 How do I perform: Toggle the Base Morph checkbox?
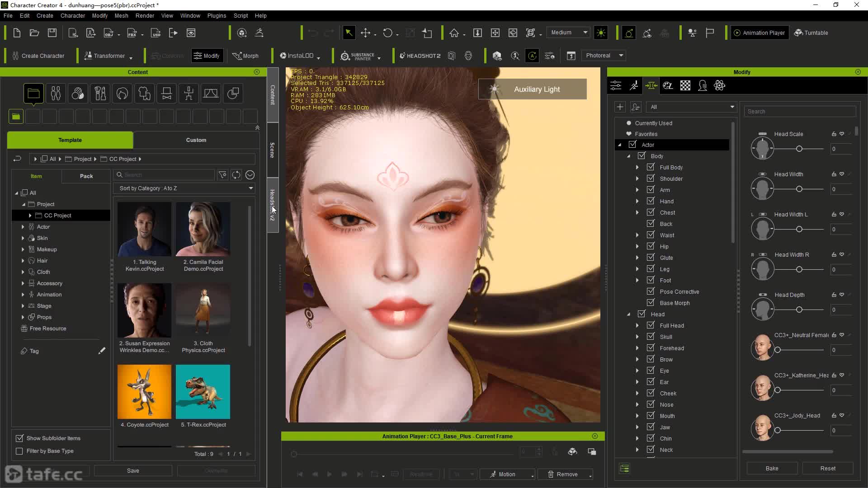[651, 303]
